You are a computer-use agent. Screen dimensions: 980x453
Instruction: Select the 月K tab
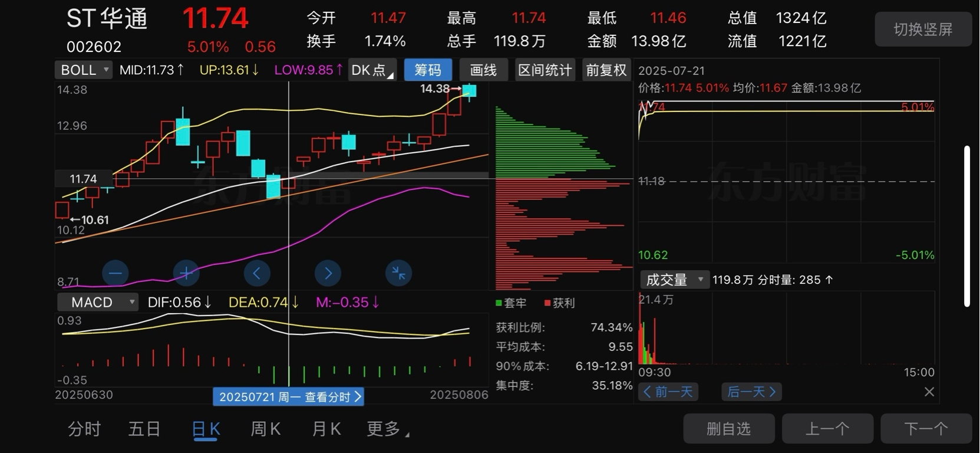tap(326, 429)
